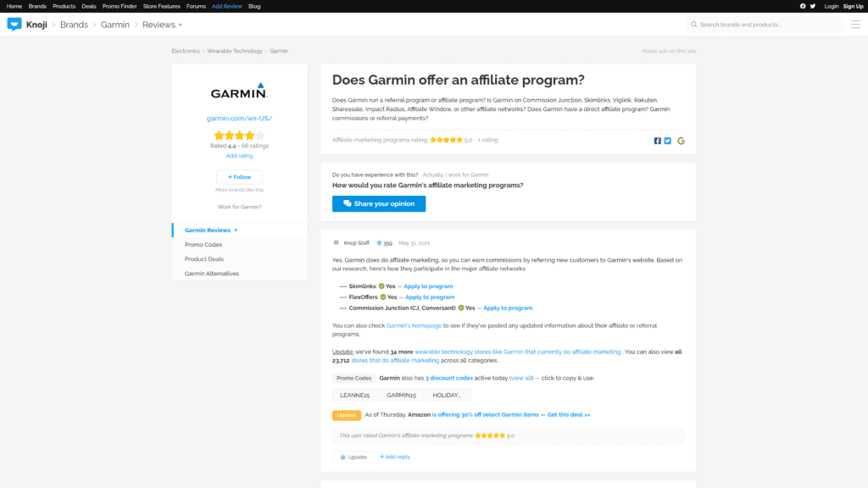Click the search magnifier icon

693,25
